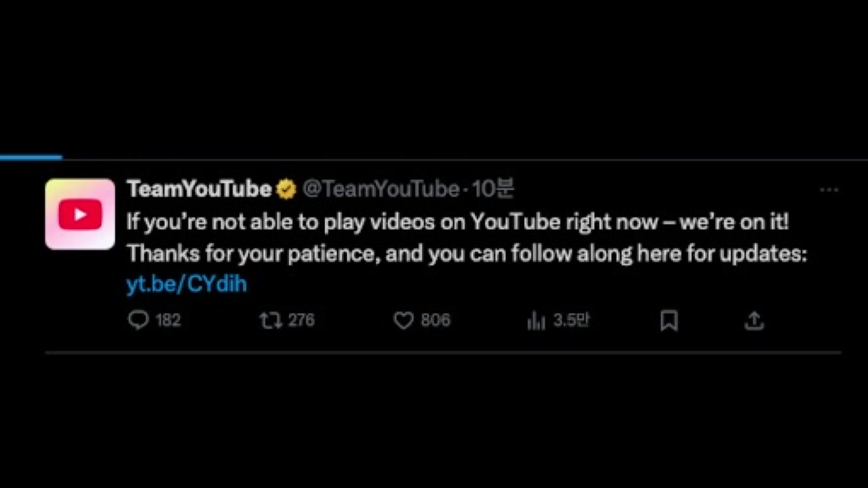Click the 10분 timestamp
This screenshot has width=868, height=488.
click(x=492, y=190)
